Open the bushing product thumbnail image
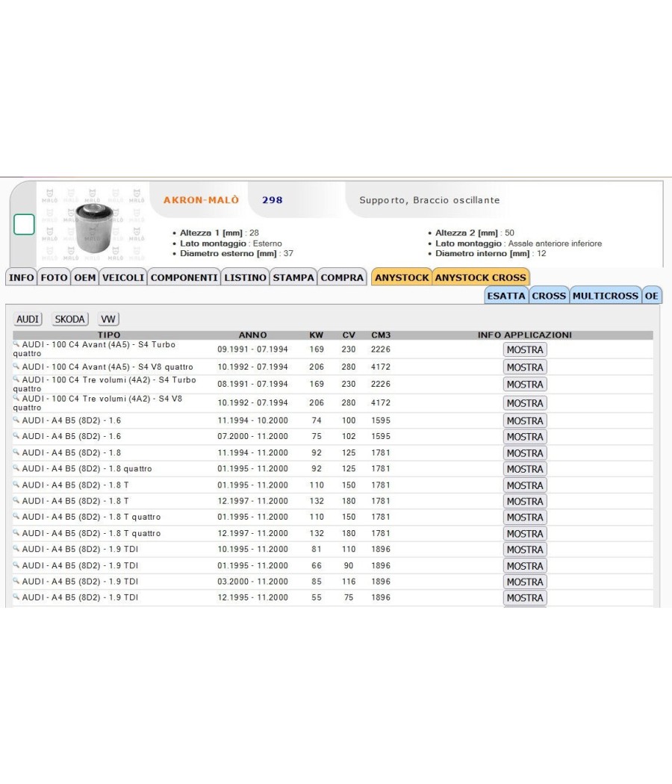The width and height of the screenshot is (672, 784). point(93,224)
